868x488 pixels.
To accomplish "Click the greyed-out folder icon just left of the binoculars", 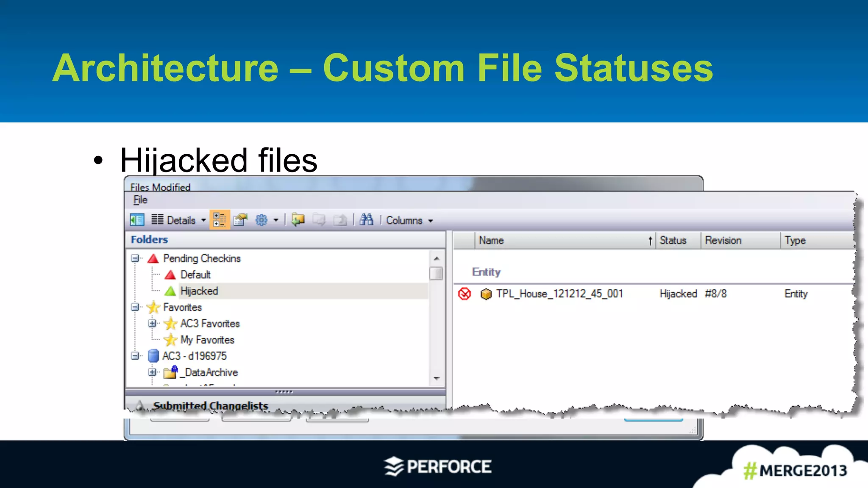I will (340, 220).
